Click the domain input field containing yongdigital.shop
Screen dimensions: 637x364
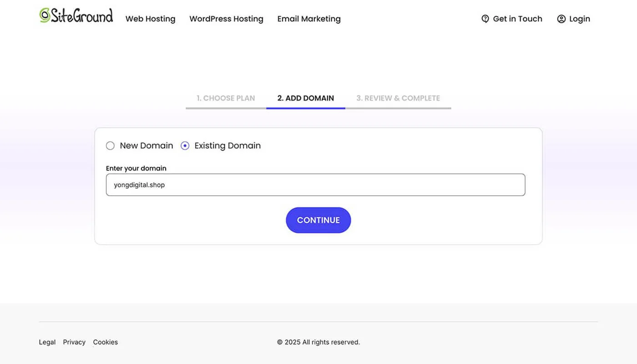point(316,185)
